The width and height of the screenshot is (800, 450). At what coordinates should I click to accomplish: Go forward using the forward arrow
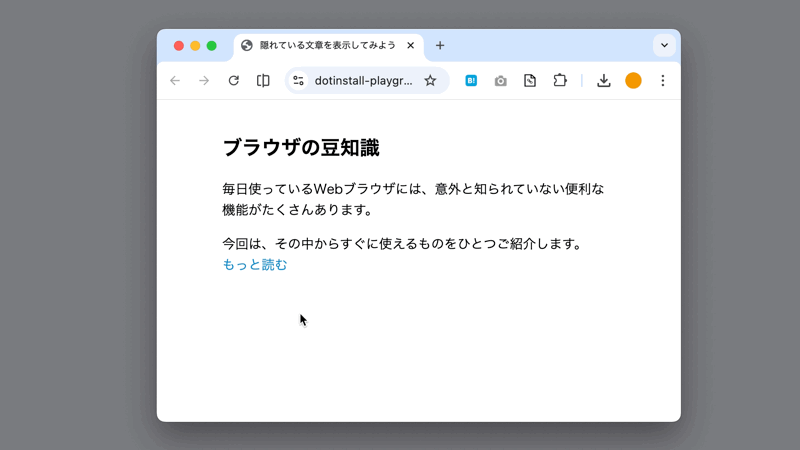pos(204,81)
